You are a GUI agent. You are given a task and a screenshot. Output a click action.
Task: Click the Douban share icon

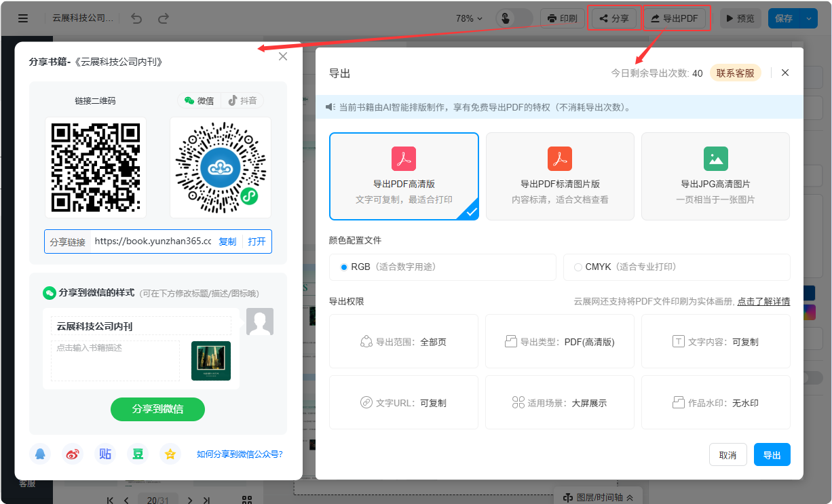[138, 454]
